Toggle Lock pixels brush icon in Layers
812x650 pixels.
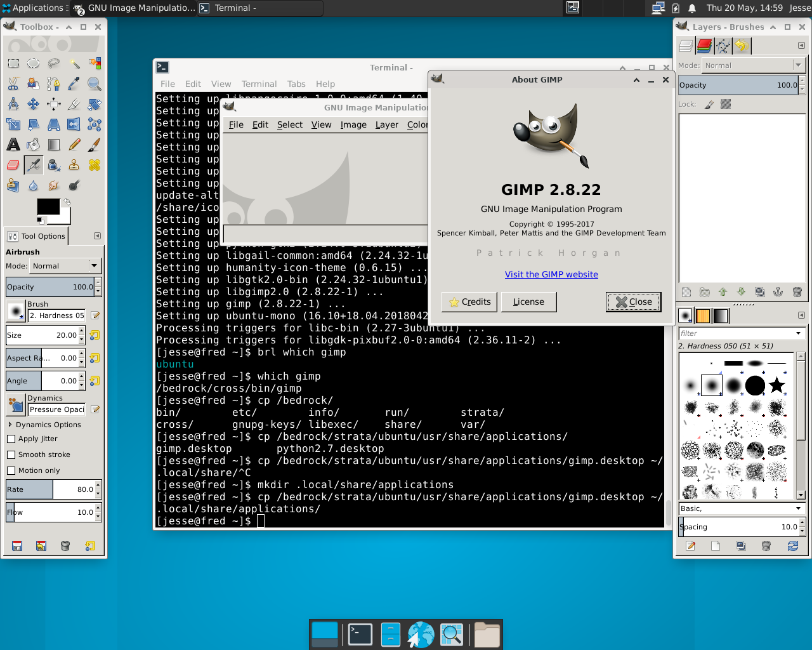pos(709,104)
